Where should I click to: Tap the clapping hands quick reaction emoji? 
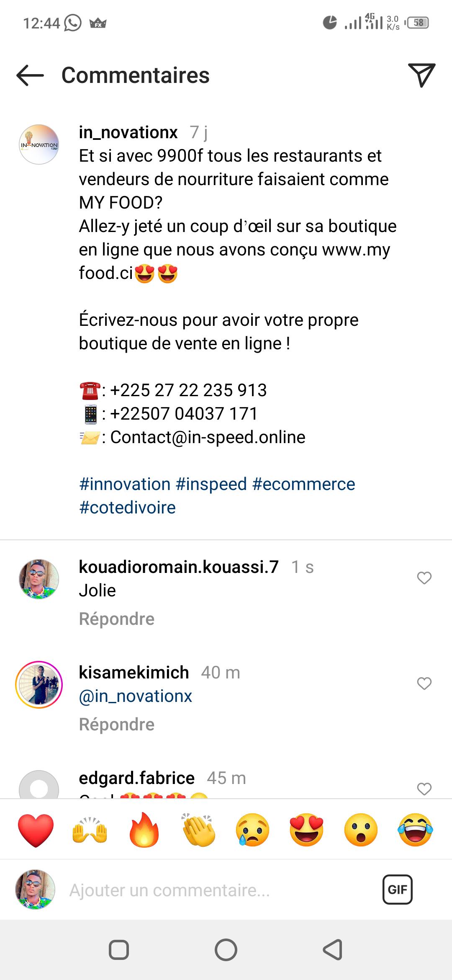198,830
